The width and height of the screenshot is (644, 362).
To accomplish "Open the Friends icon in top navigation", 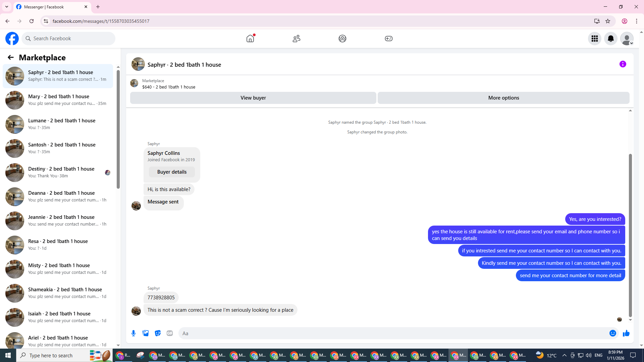I will click(x=297, y=39).
